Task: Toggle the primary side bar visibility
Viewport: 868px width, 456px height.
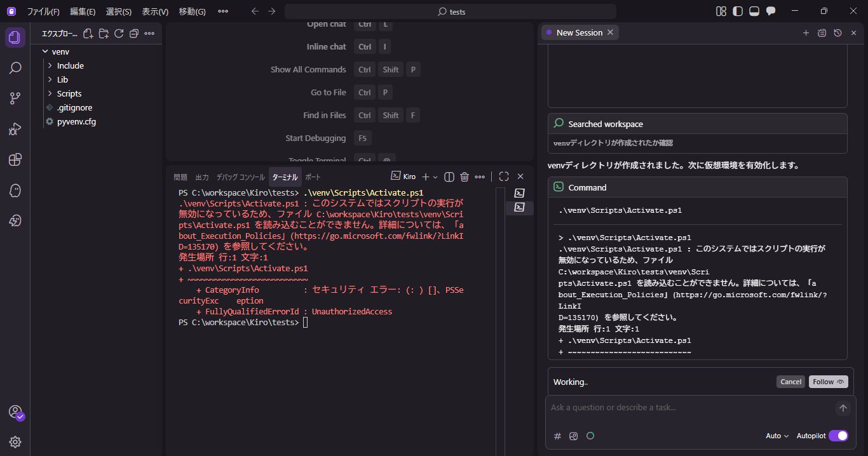Action: coord(737,11)
